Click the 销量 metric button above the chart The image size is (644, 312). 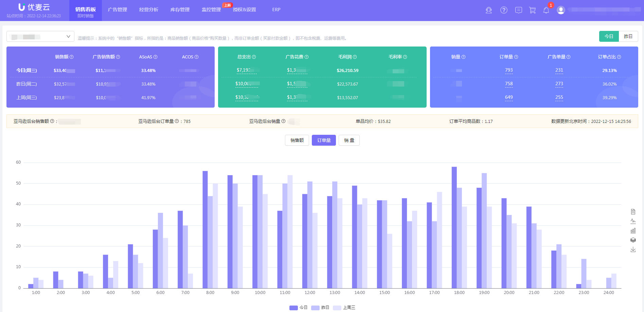(349, 140)
